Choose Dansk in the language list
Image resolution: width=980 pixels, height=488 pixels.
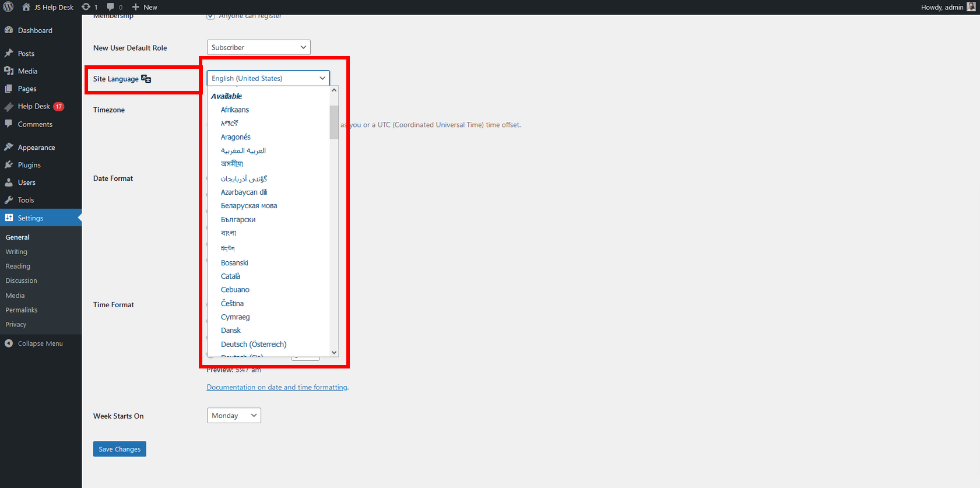pos(231,331)
